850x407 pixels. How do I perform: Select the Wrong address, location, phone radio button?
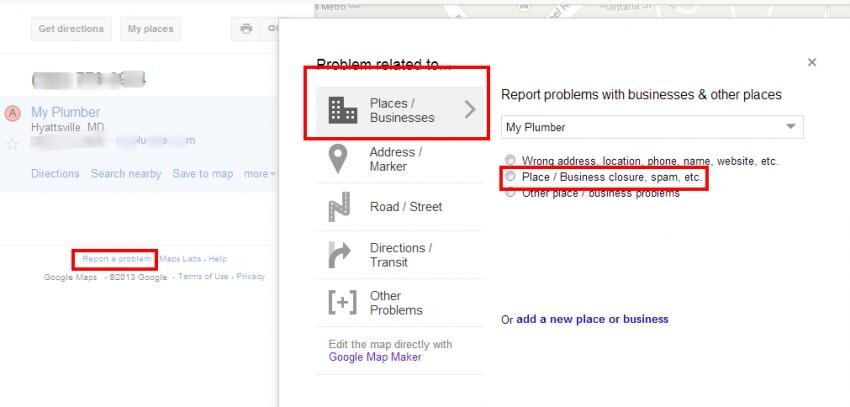pyautogui.click(x=510, y=160)
